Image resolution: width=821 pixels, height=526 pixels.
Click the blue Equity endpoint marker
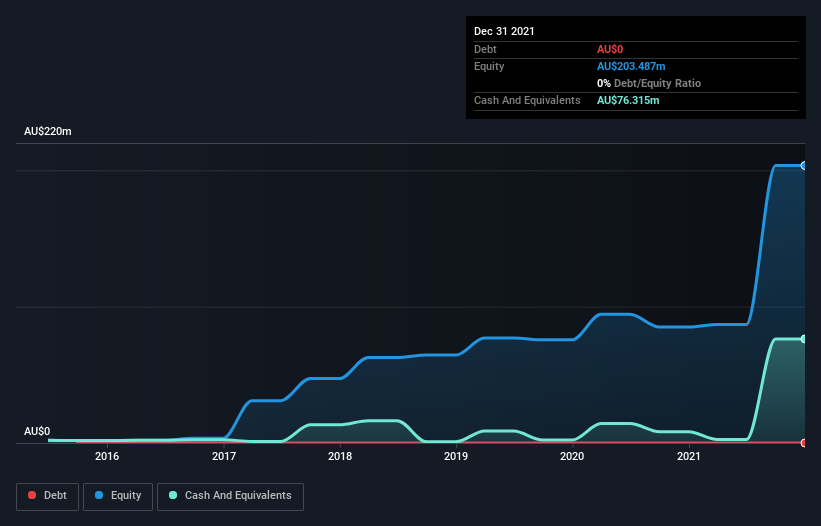pos(804,165)
